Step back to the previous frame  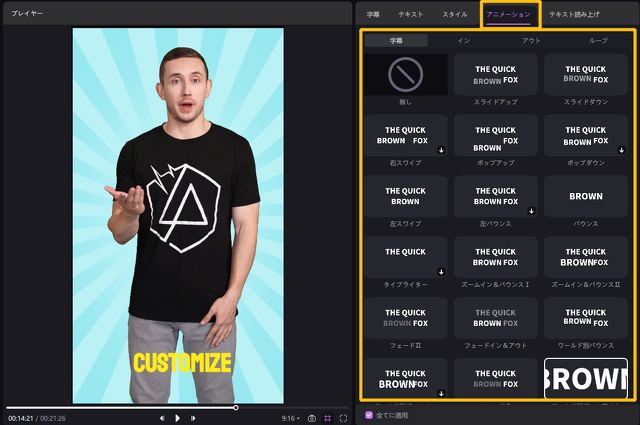pyautogui.click(x=162, y=417)
